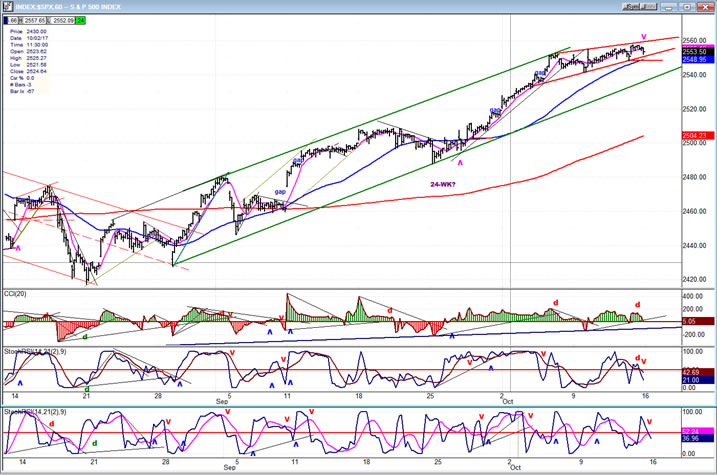
Task: Close the S&P 500 Index chart window
Action: click(x=705, y=5)
